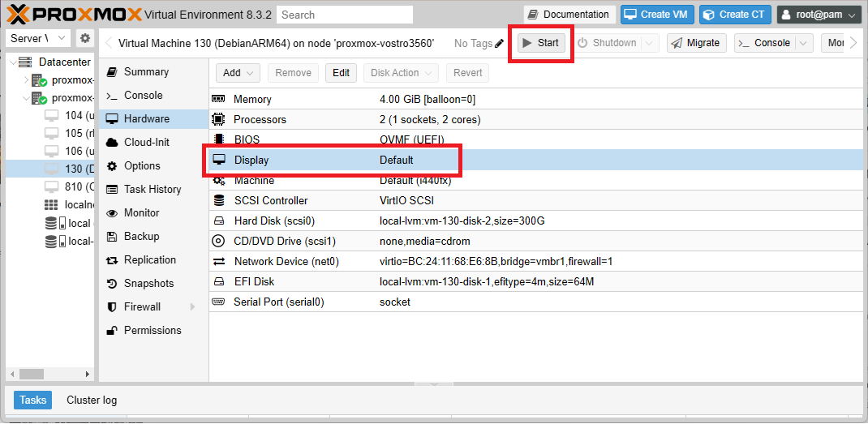Switch to the Tasks tab

pyautogui.click(x=33, y=400)
